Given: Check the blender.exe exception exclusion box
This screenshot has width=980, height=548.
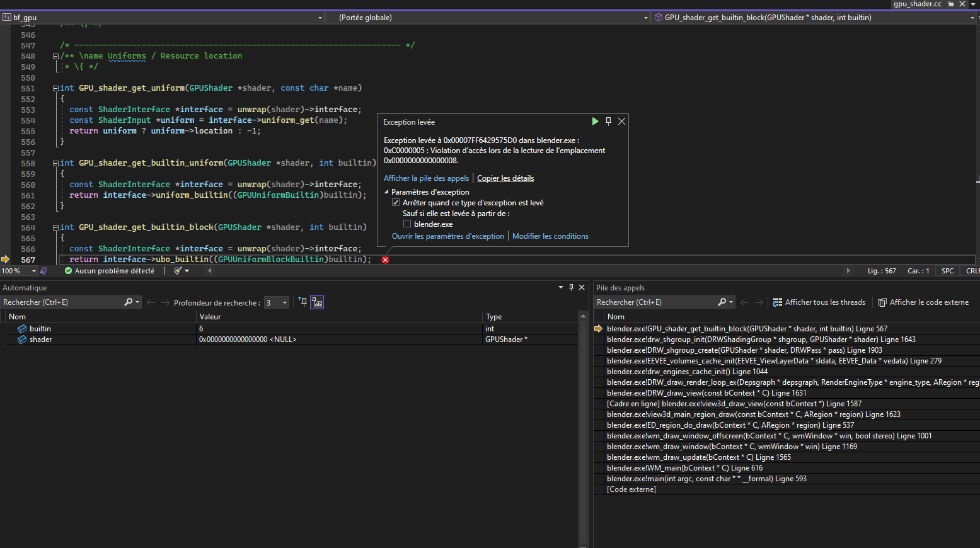Looking at the screenshot, I should tap(407, 224).
